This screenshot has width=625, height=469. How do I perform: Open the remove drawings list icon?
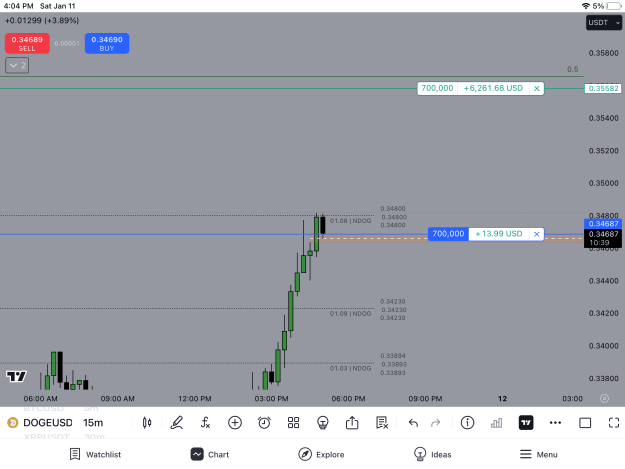tap(382, 423)
